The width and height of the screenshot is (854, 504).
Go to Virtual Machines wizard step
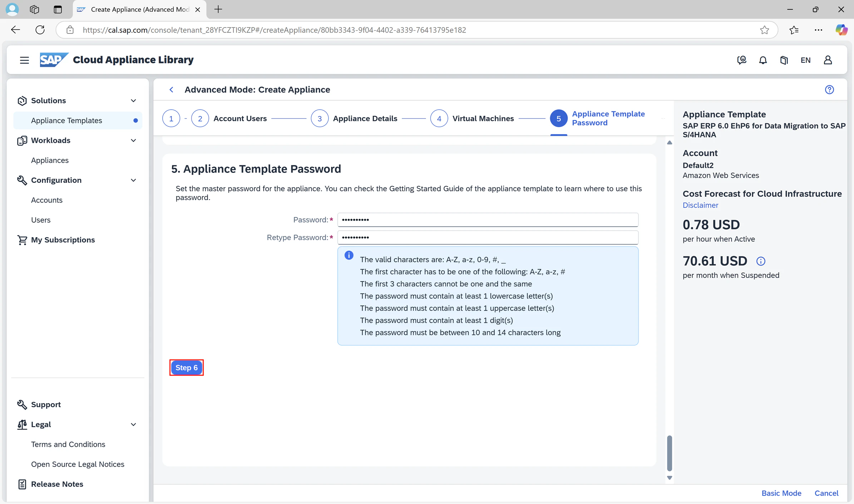click(x=472, y=119)
